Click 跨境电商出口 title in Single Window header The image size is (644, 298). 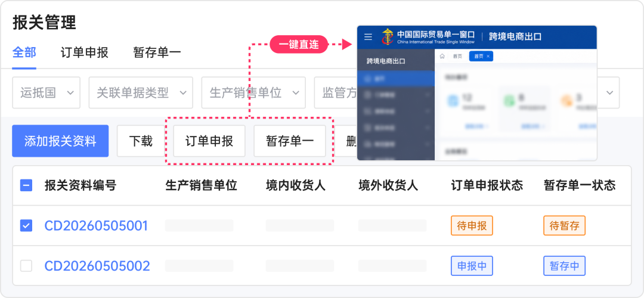[x=515, y=36]
